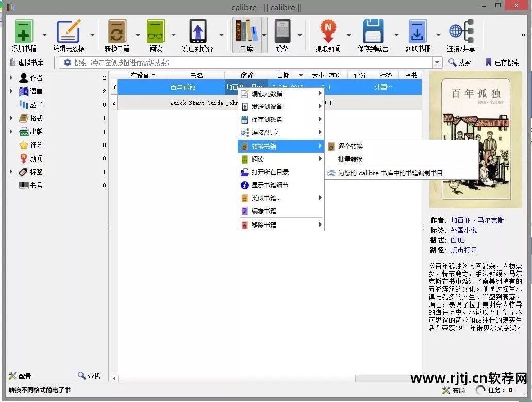Image resolution: width=532 pixels, height=402 pixels.
Task: Click the 百年孤独 book cover thumbnail
Action: point(476,139)
